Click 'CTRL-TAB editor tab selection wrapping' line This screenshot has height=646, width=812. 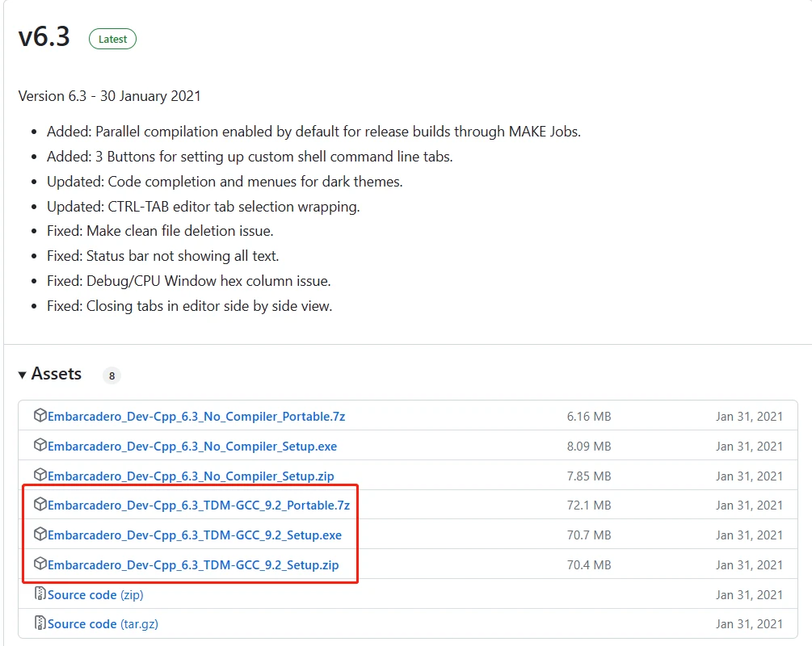[x=203, y=207]
